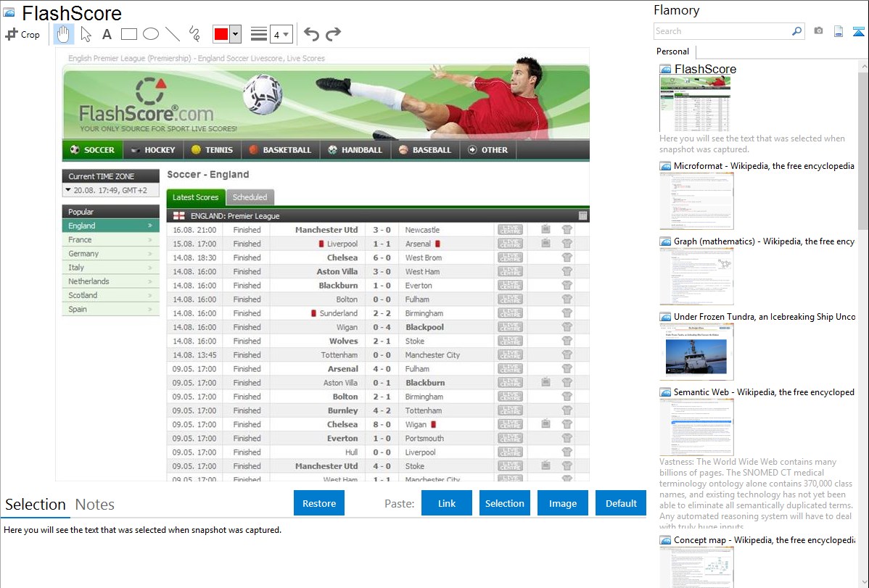Expand Spain in the Popular list

pyautogui.click(x=111, y=309)
